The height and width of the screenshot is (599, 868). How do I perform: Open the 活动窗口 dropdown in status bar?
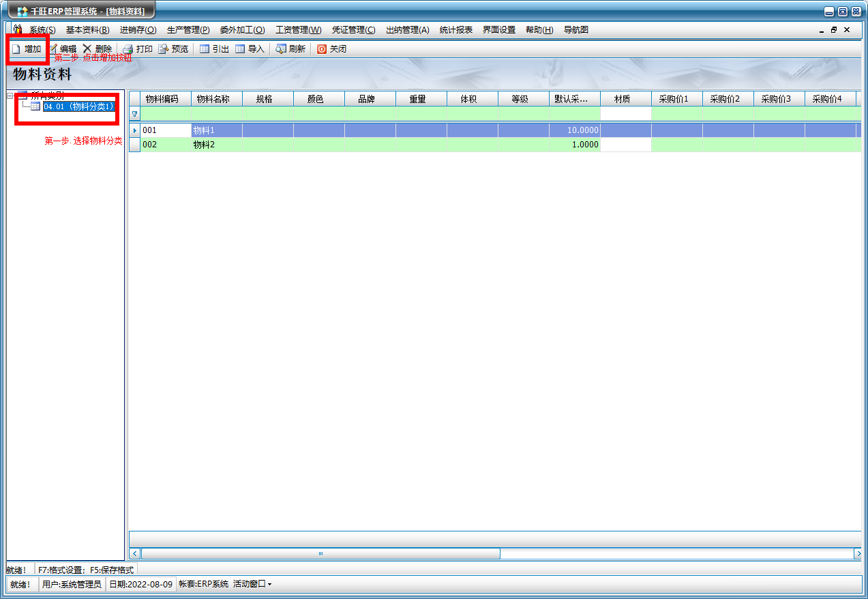[x=252, y=584]
